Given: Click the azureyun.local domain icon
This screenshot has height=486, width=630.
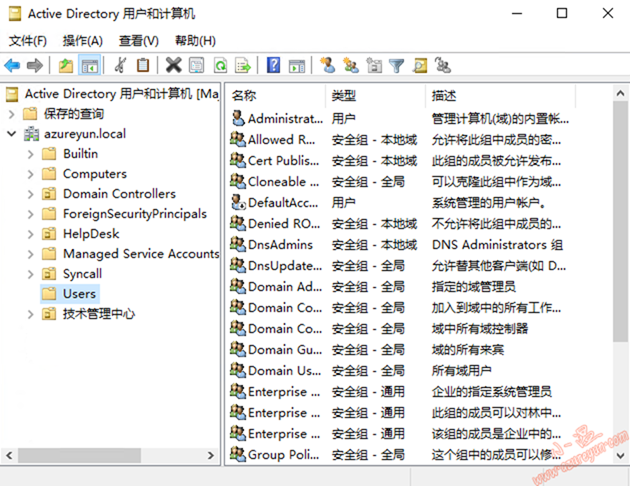Looking at the screenshot, I should click(31, 134).
